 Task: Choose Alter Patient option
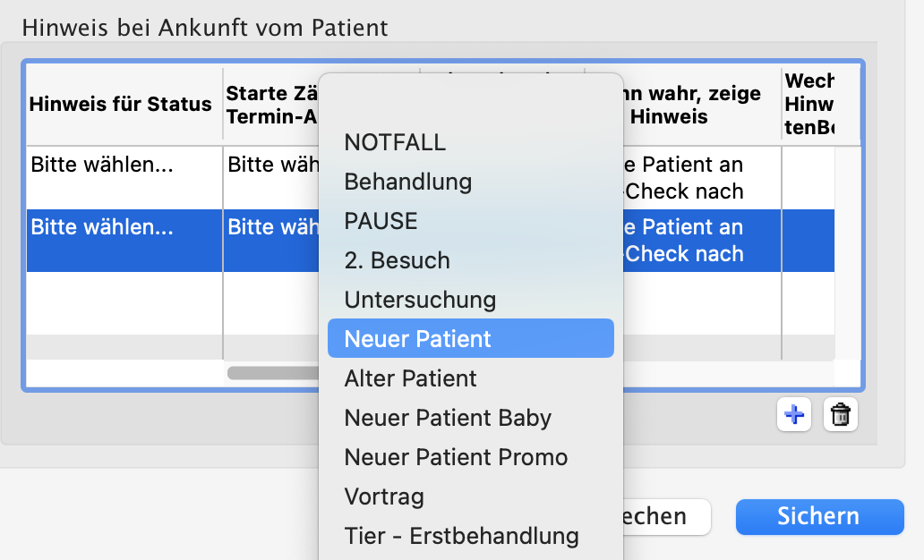[x=410, y=378]
